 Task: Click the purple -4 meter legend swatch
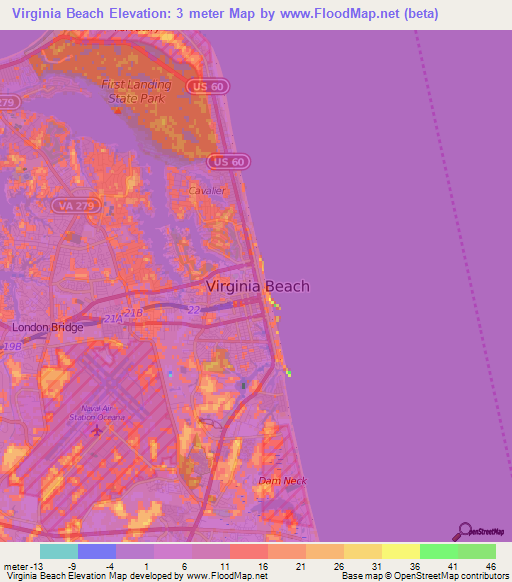[135, 552]
